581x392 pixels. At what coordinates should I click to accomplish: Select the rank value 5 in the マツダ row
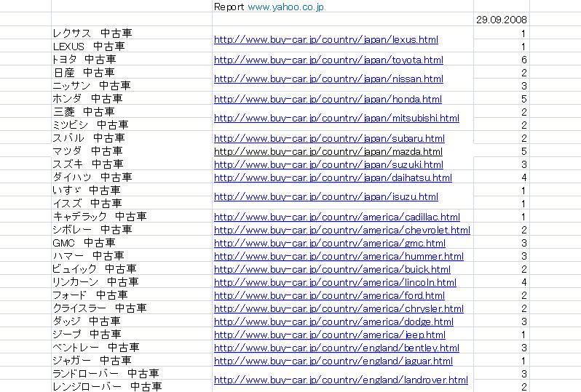coord(502,151)
